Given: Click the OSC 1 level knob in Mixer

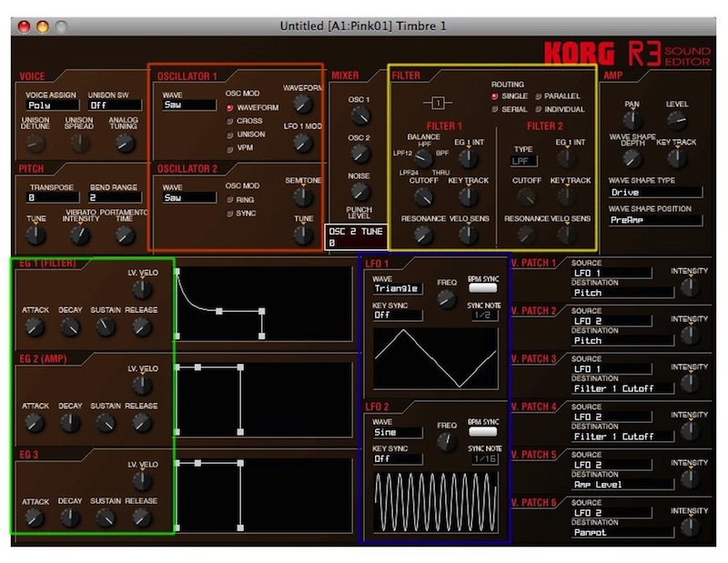Looking at the screenshot, I should pos(359,116).
